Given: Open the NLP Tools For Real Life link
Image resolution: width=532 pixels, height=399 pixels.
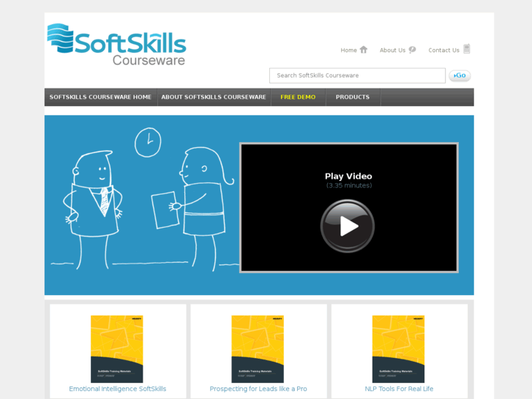Looking at the screenshot, I should click(x=399, y=389).
